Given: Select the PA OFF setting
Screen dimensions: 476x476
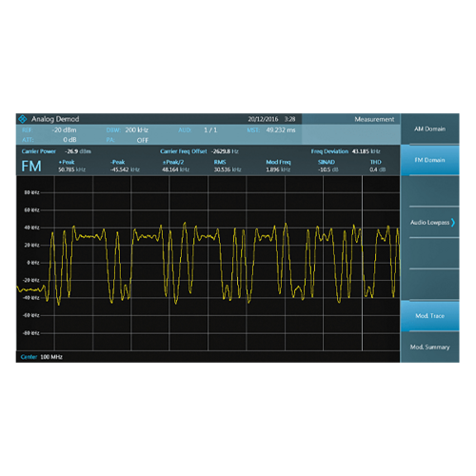Looking at the screenshot, I should click(143, 140).
